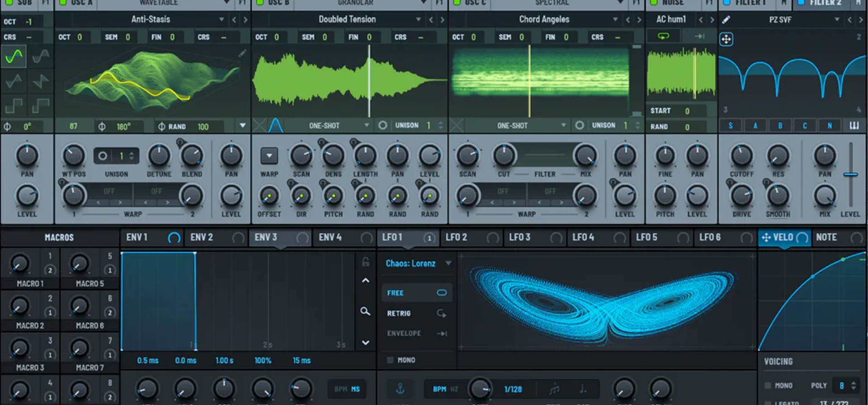Click the dotted note icon for LFO rate

[583, 389]
